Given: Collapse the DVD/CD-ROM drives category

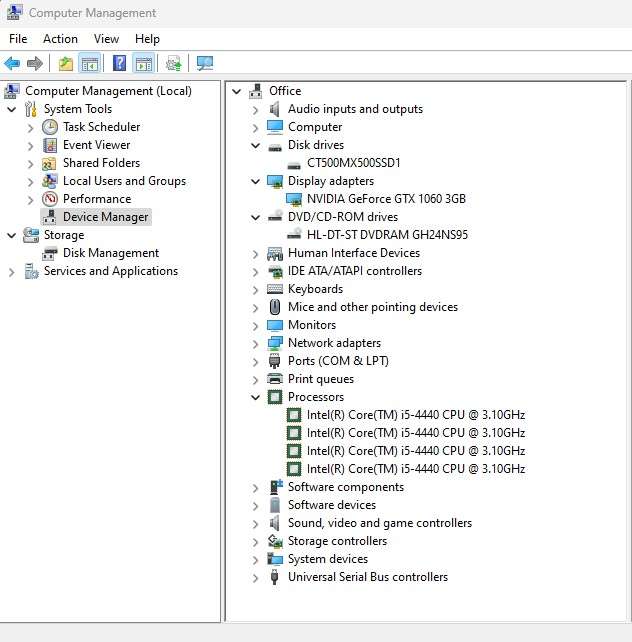Looking at the screenshot, I should [x=255, y=217].
